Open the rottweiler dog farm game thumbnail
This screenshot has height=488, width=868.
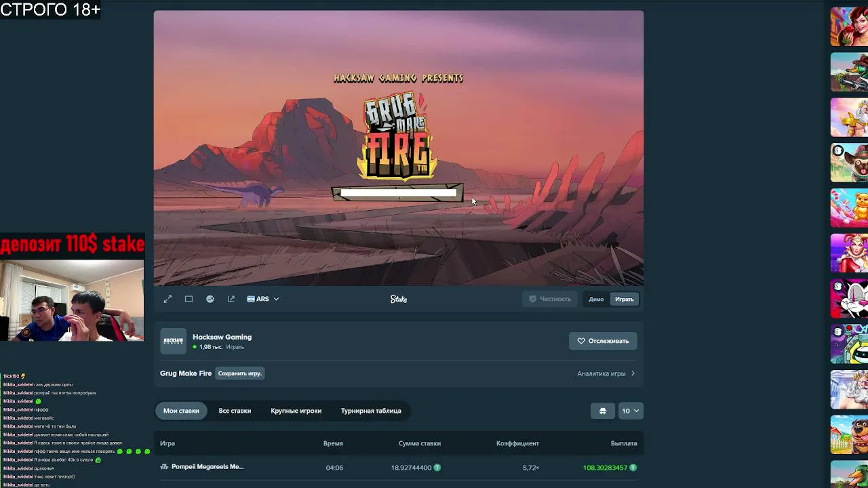[x=849, y=435]
